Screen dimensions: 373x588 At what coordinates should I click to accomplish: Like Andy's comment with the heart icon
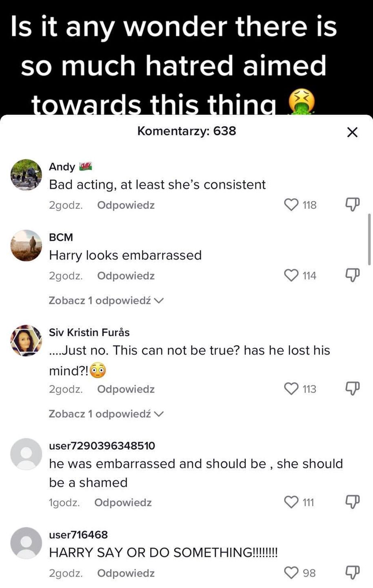tap(291, 205)
